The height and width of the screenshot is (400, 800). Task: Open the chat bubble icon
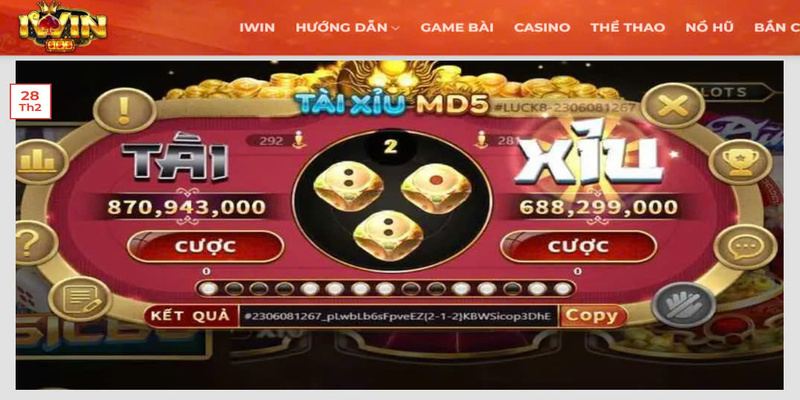click(745, 247)
